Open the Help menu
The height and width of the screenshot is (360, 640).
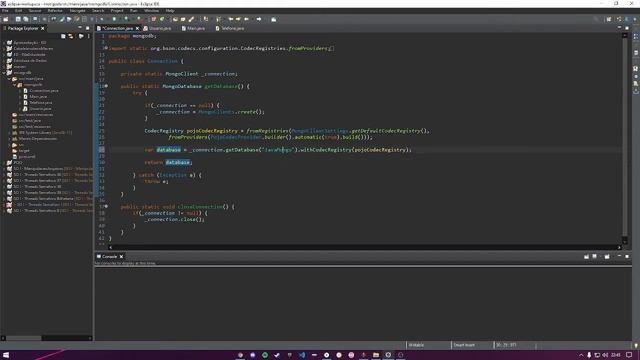coord(170,11)
